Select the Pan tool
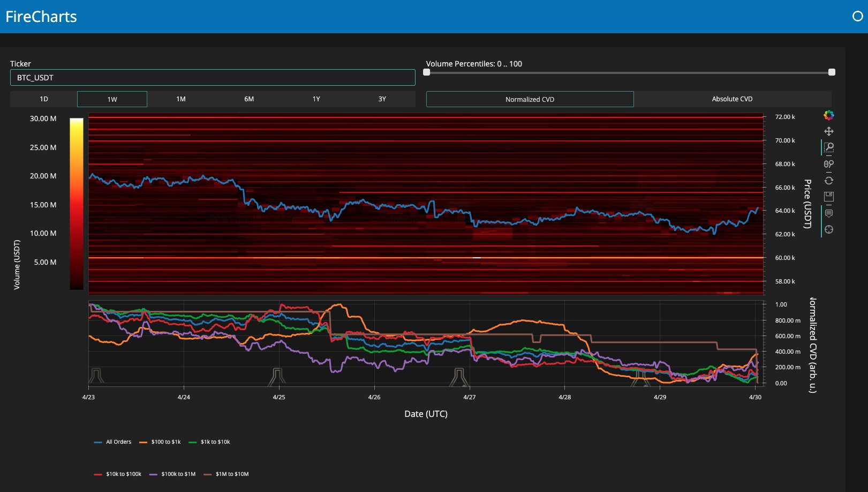 pyautogui.click(x=828, y=131)
